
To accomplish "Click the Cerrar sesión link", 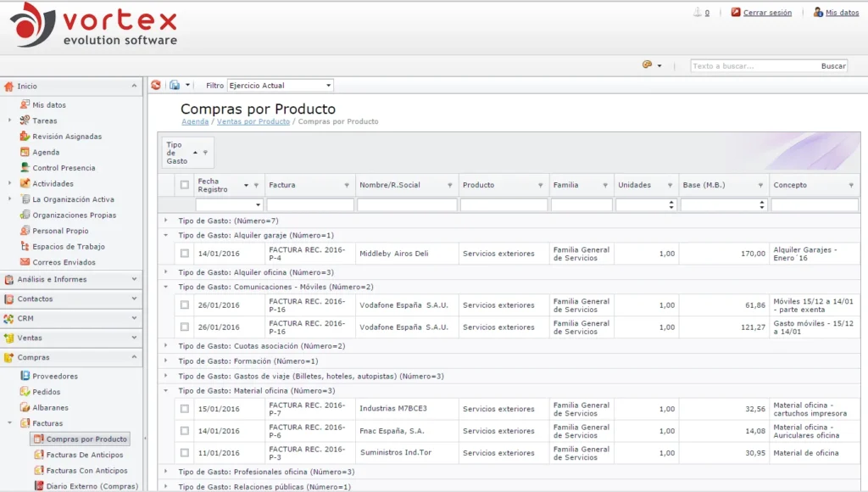I will coord(767,12).
